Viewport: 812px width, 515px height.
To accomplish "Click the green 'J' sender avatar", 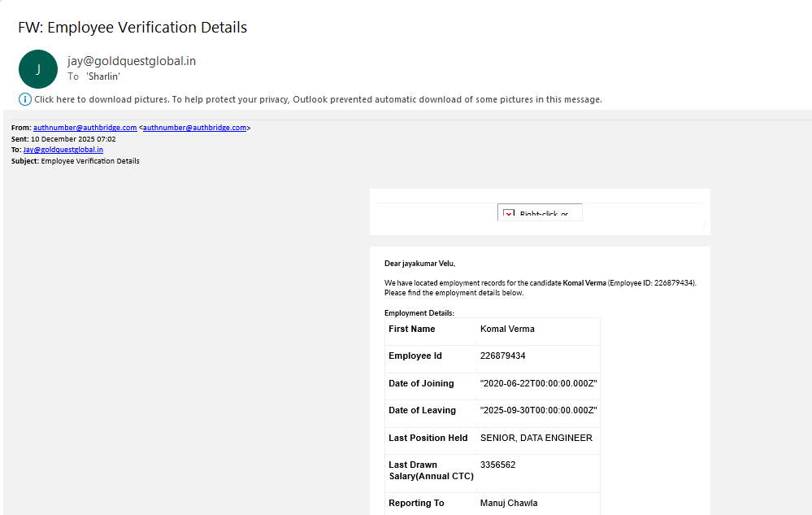I will tap(38, 69).
